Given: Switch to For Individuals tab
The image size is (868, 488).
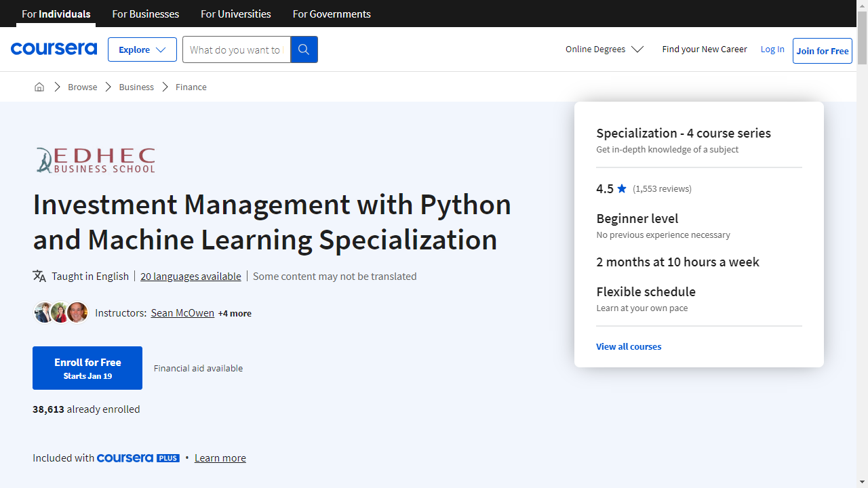Looking at the screenshot, I should [56, 14].
